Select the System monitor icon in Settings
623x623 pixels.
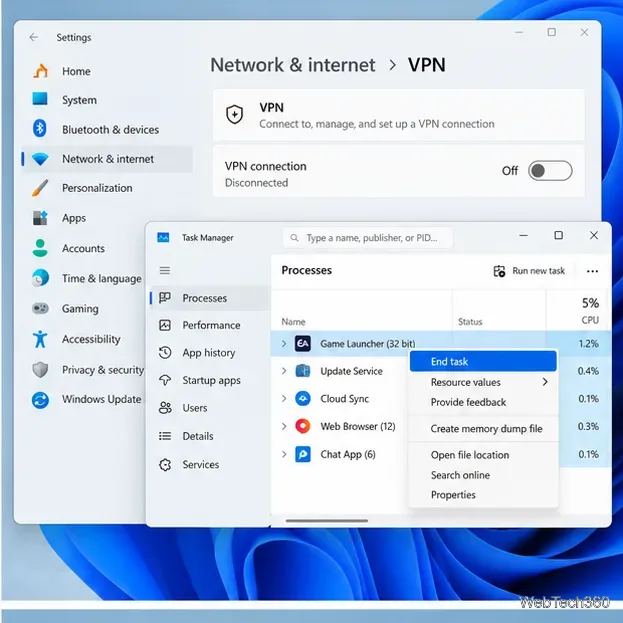[x=40, y=99]
